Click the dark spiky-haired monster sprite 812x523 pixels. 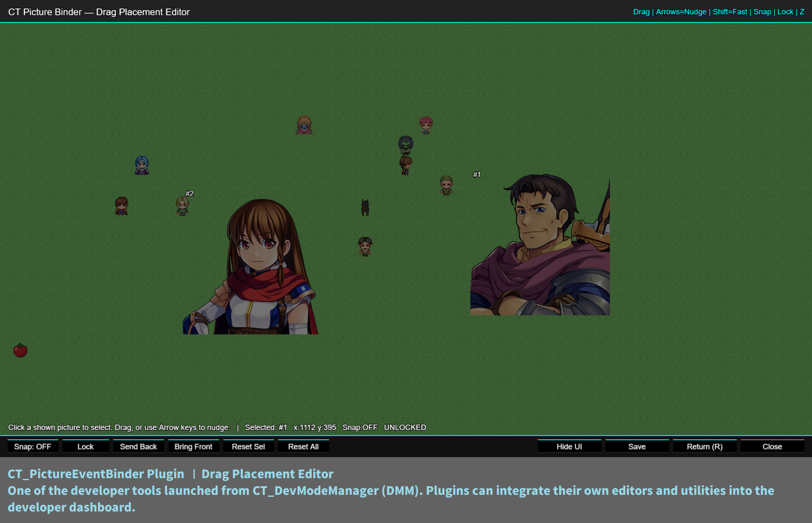pos(406,145)
